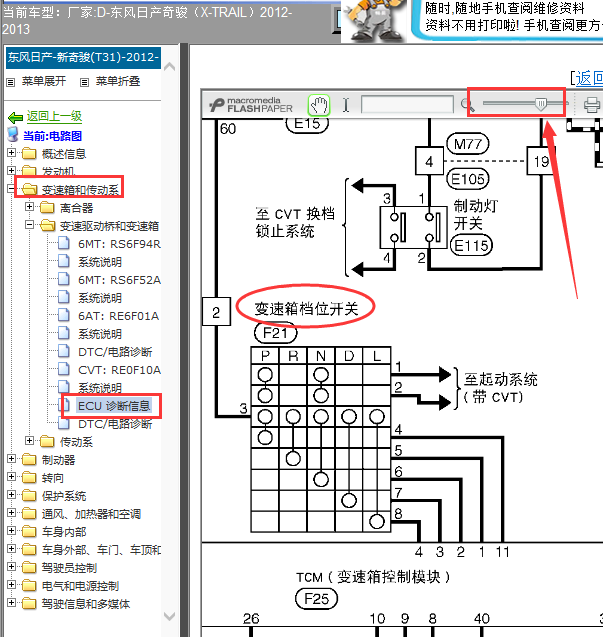This screenshot has width=603, height=637.
Task: Click the menu collapse icon
Action: pyautogui.click(x=84, y=82)
